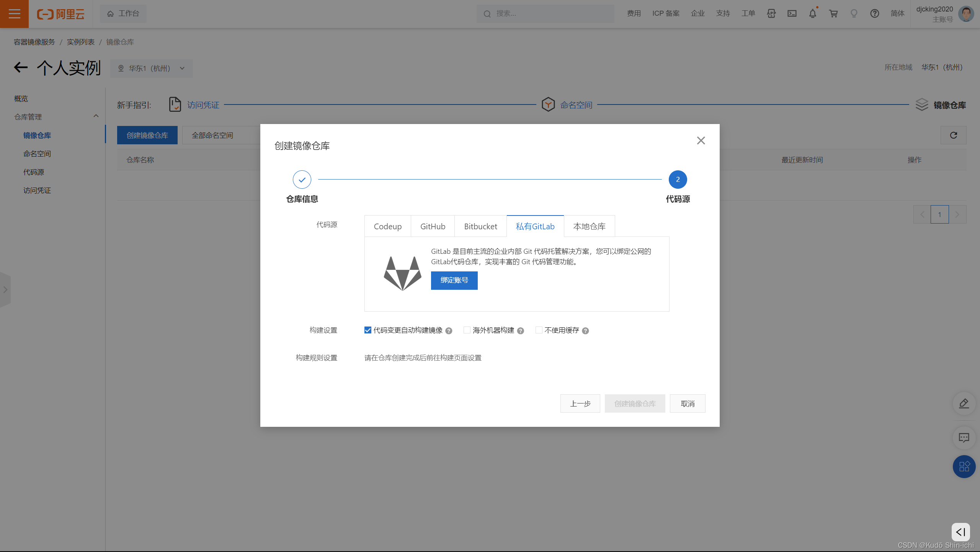Click the 绑定账号 button
The image size is (980, 552).
(x=454, y=280)
